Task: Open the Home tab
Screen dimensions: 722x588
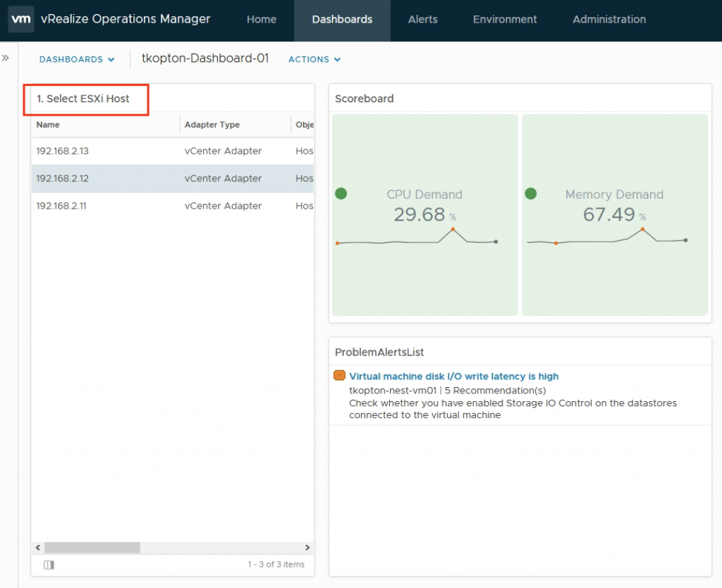Action: [262, 19]
